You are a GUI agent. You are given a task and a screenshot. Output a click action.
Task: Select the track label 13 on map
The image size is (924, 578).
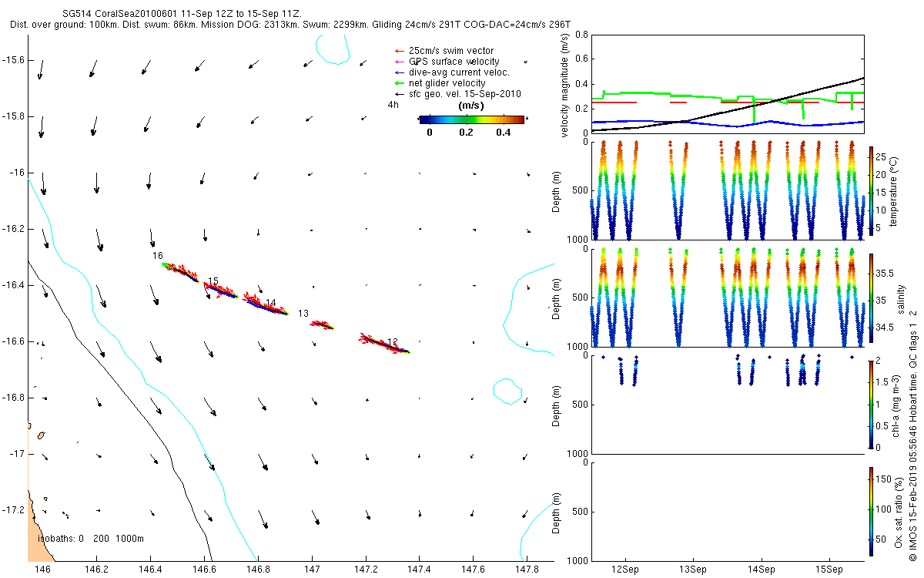(303, 314)
